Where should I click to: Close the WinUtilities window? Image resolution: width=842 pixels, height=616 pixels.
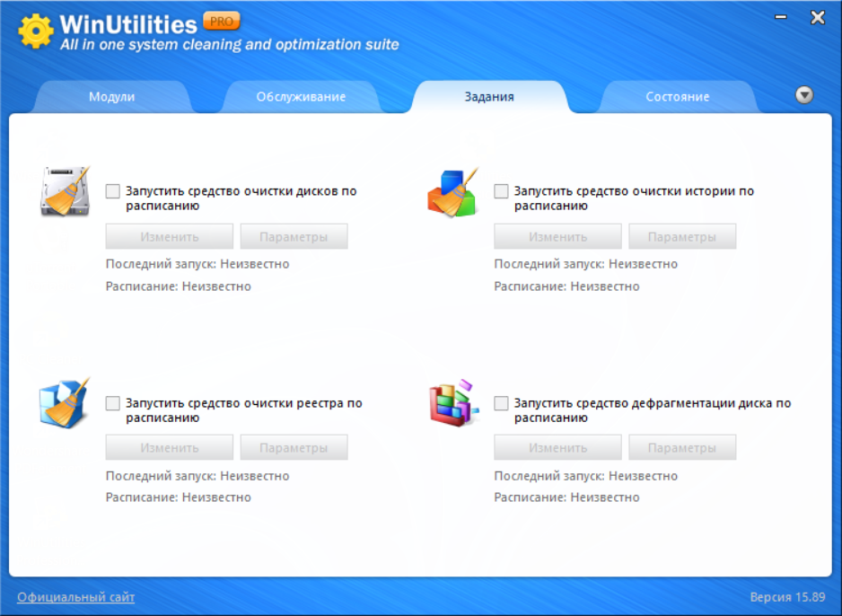[x=817, y=18]
